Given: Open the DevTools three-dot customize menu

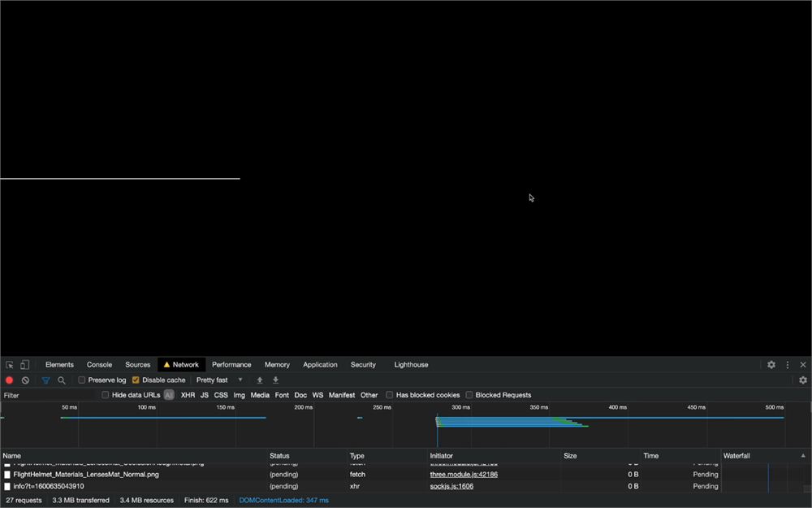Looking at the screenshot, I should pos(787,365).
